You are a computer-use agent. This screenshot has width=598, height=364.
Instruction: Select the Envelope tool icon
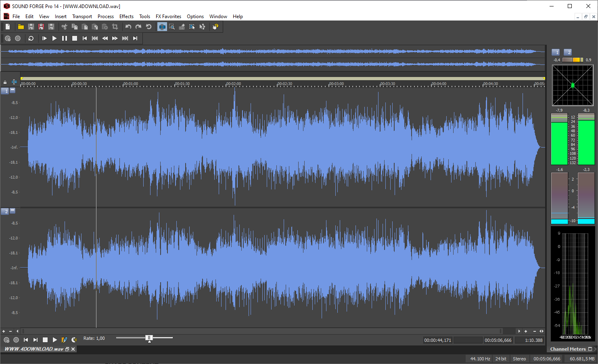click(x=202, y=27)
